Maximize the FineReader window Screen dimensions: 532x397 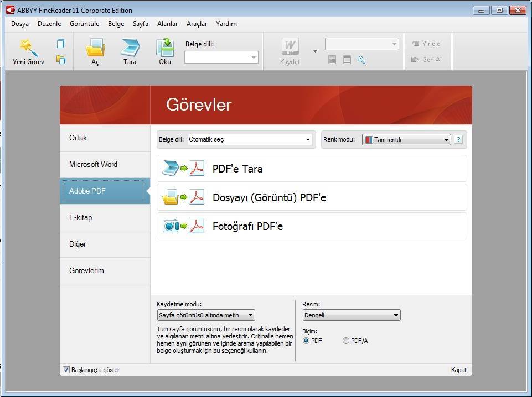click(x=499, y=10)
